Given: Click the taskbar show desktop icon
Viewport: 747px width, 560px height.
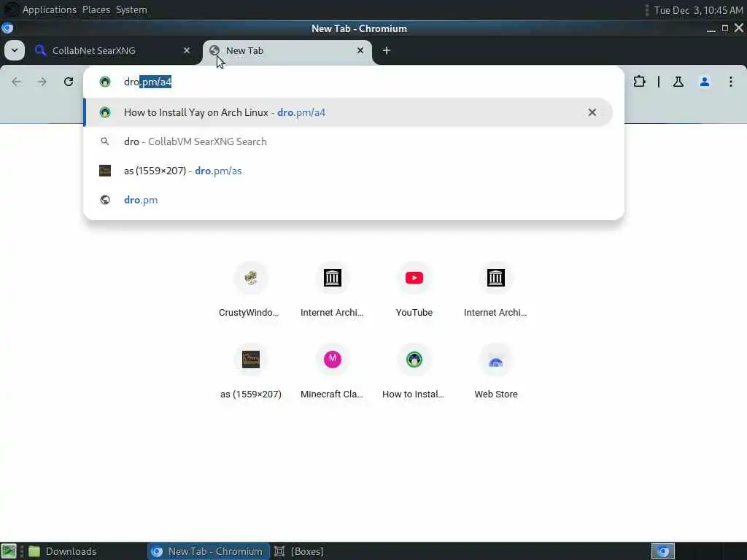Looking at the screenshot, I should (x=9, y=551).
